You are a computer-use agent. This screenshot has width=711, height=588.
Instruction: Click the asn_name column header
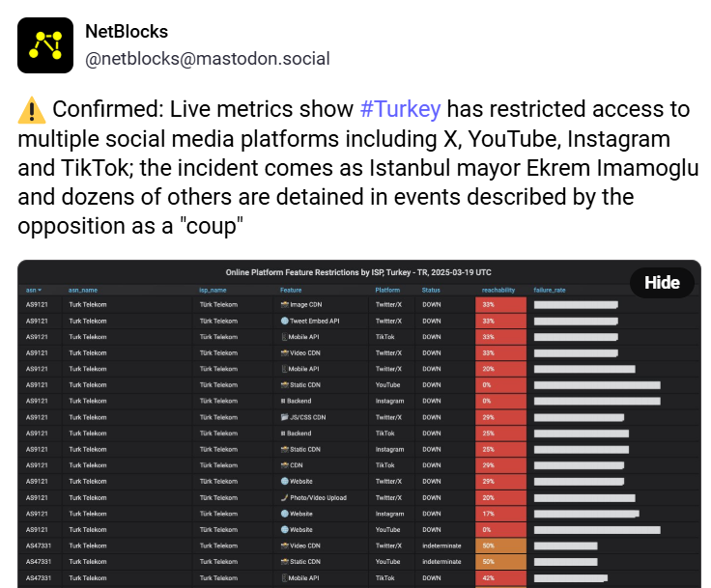83,291
